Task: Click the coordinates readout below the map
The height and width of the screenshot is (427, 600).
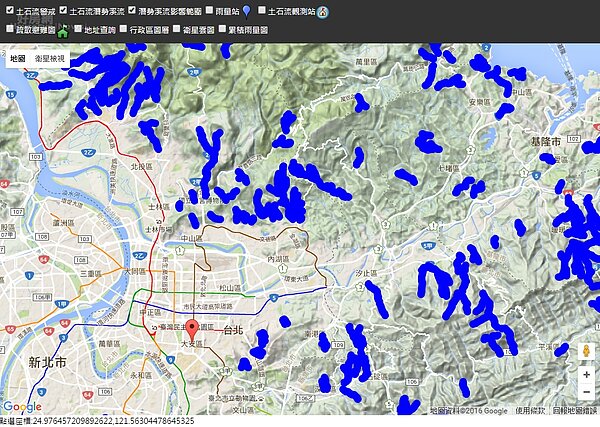Action: tap(97, 421)
